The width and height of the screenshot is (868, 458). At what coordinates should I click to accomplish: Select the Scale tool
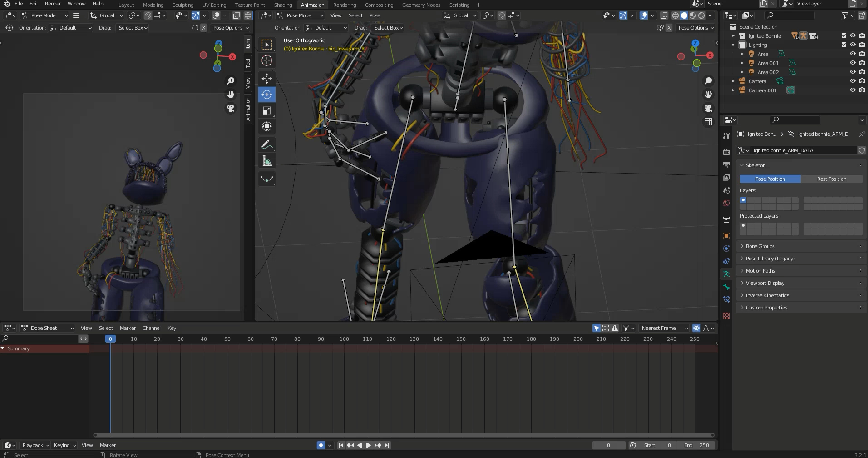coord(267,110)
